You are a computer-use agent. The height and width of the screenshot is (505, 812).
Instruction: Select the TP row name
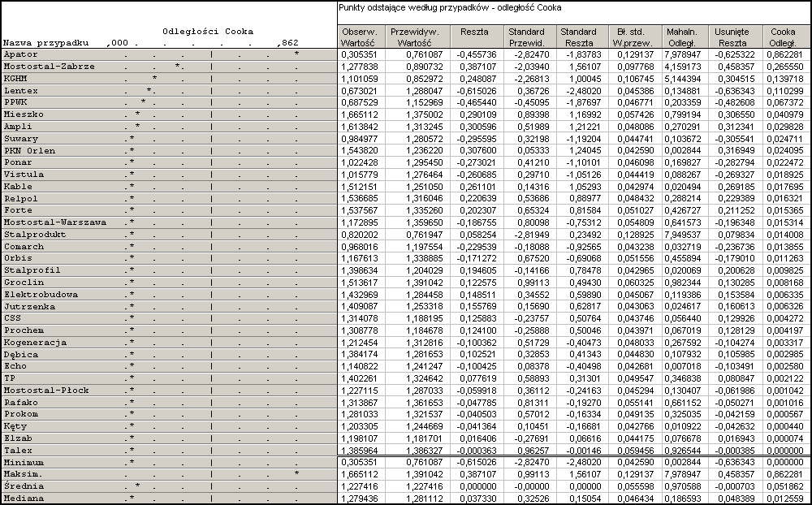9,378
